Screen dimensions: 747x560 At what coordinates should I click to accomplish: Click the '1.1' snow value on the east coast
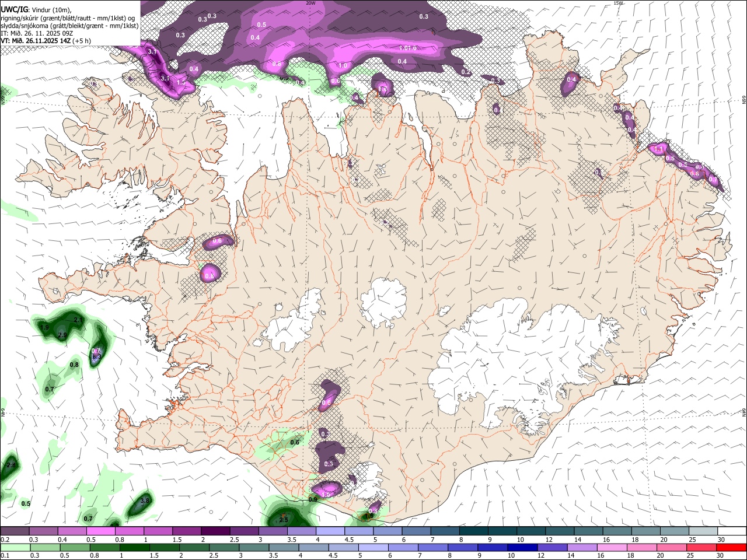[659, 150]
